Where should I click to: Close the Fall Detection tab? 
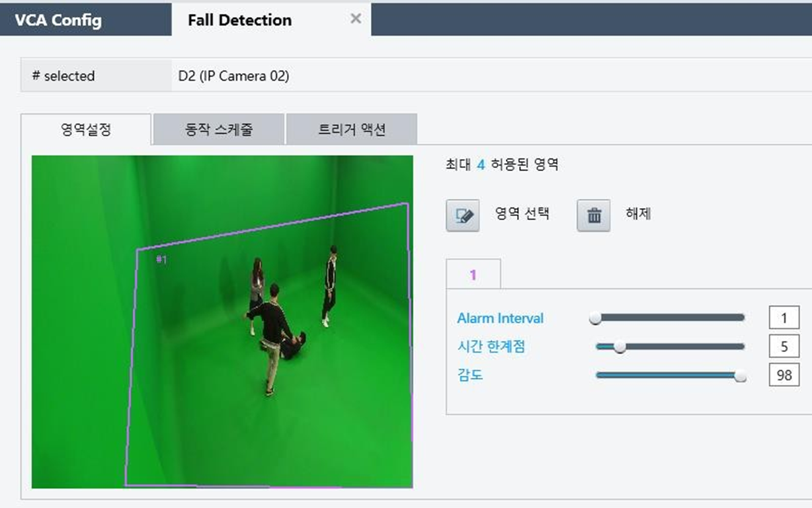[356, 19]
